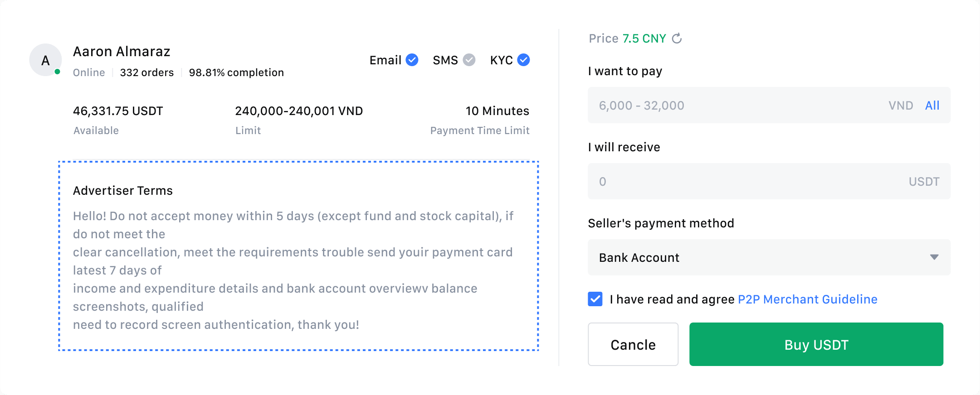Click the gray SMS unverified badge

pyautogui.click(x=469, y=60)
